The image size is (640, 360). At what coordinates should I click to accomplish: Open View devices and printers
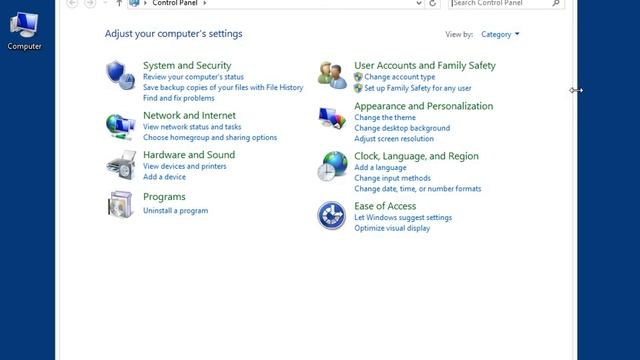(x=184, y=166)
